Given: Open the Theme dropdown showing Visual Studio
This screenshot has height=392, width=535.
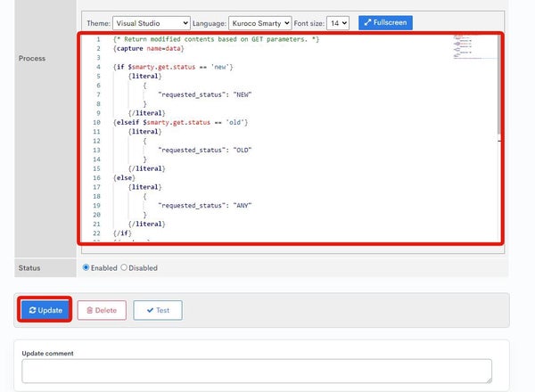Looking at the screenshot, I should pyautogui.click(x=152, y=23).
